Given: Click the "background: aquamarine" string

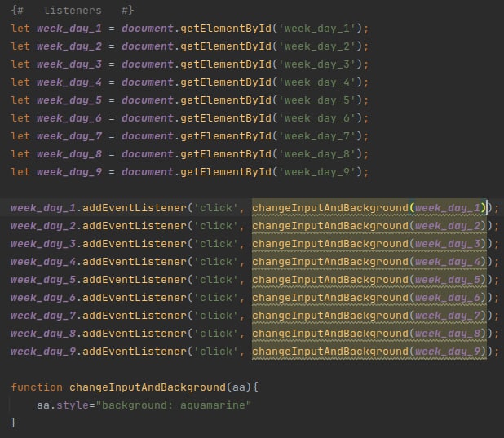Looking at the screenshot, I should [174, 405].
